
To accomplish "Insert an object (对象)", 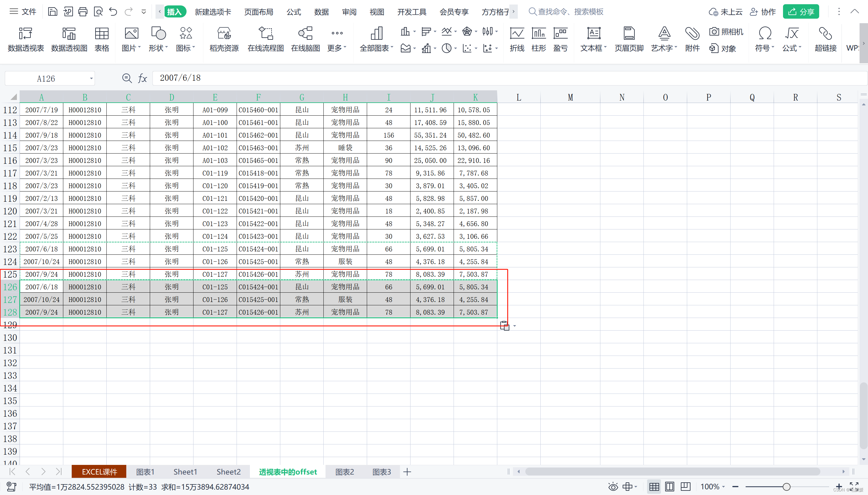I will 723,48.
